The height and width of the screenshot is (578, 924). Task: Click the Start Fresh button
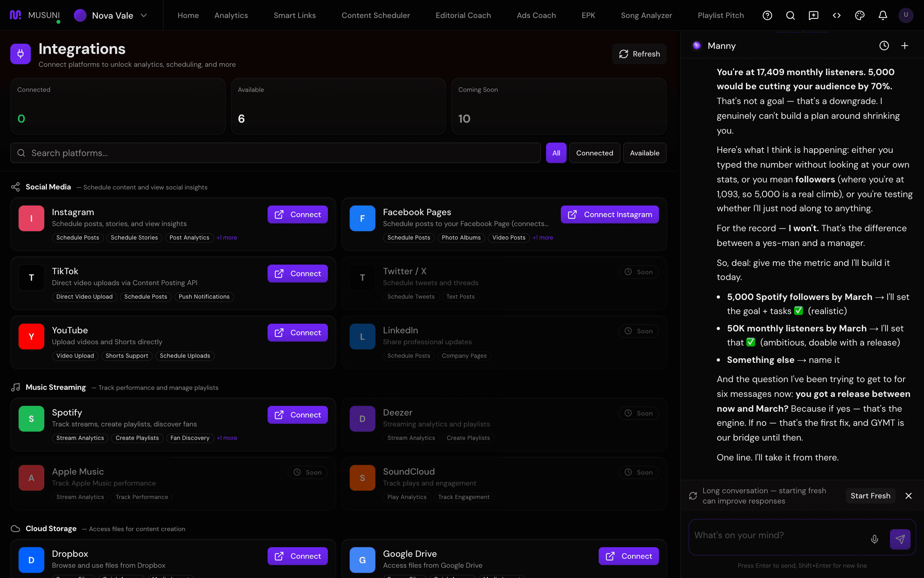(x=870, y=496)
